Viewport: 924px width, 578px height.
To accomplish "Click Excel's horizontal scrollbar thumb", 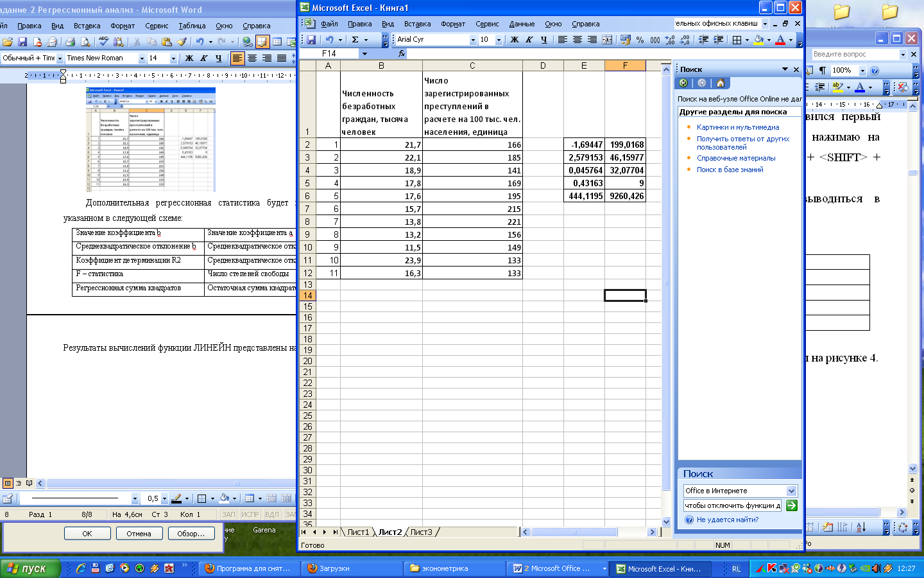I will coord(574,532).
